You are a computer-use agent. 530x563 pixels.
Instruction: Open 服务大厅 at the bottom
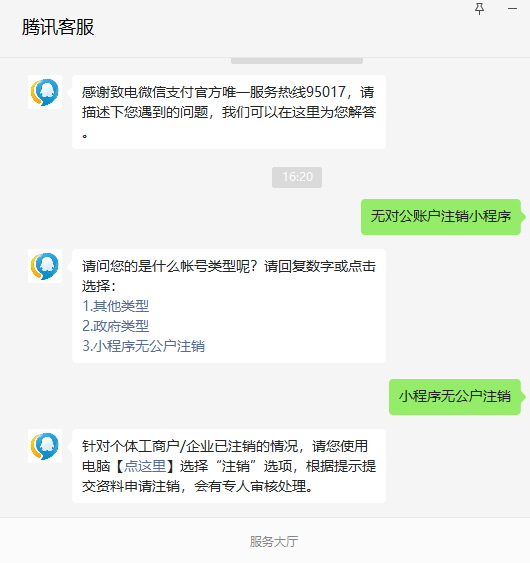click(274, 541)
